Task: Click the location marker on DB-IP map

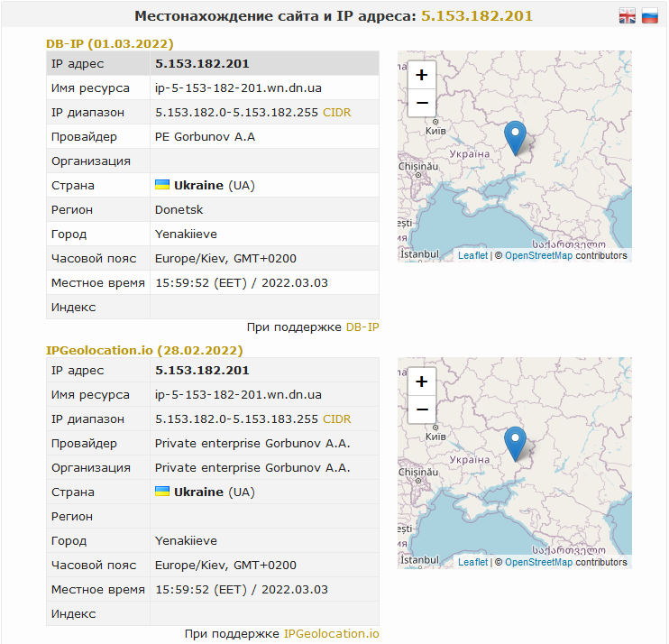Action: 515,137
